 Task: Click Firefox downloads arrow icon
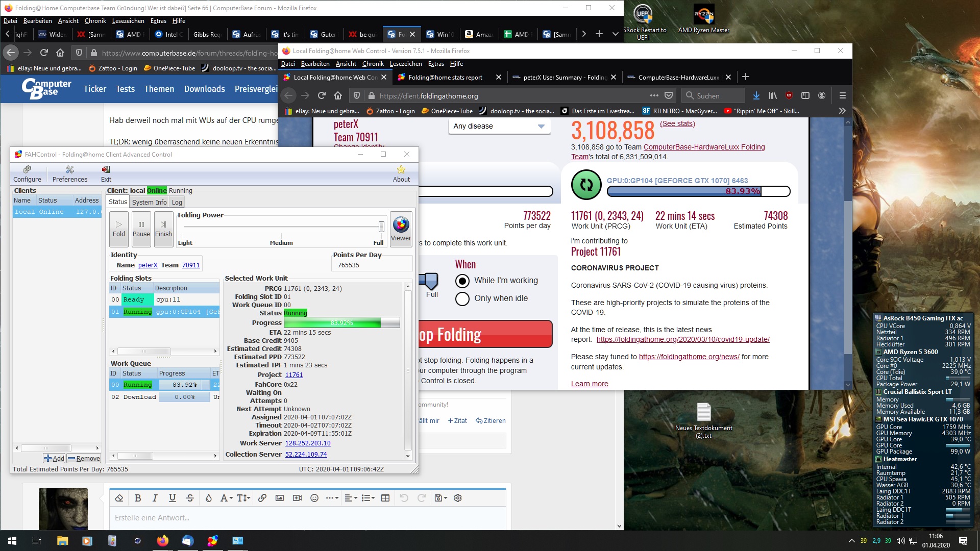pos(756,95)
